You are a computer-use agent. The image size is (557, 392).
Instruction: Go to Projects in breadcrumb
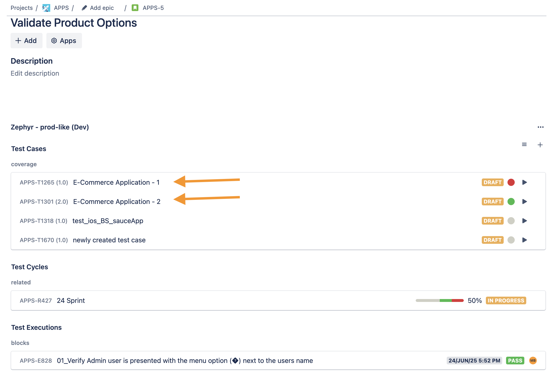pos(22,8)
